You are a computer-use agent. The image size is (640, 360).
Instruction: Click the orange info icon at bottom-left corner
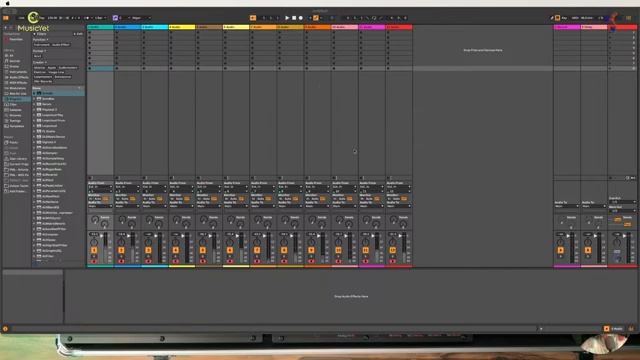coord(5,329)
